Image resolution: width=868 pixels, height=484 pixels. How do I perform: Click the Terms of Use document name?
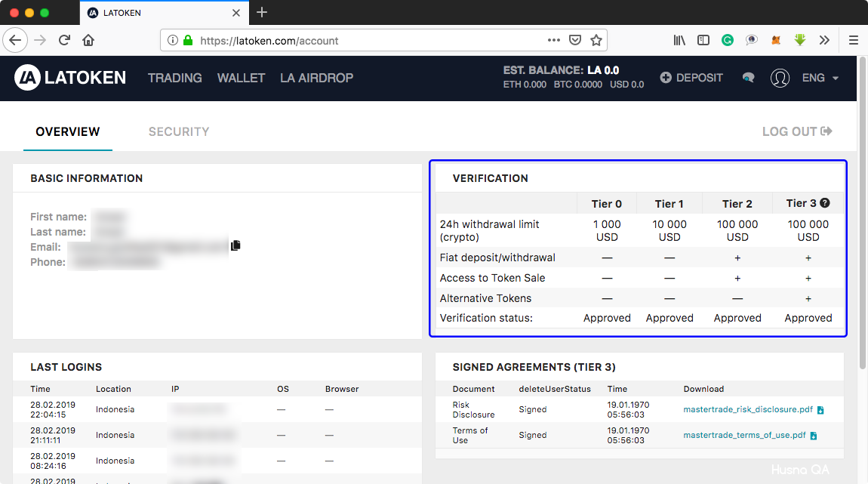pos(470,435)
